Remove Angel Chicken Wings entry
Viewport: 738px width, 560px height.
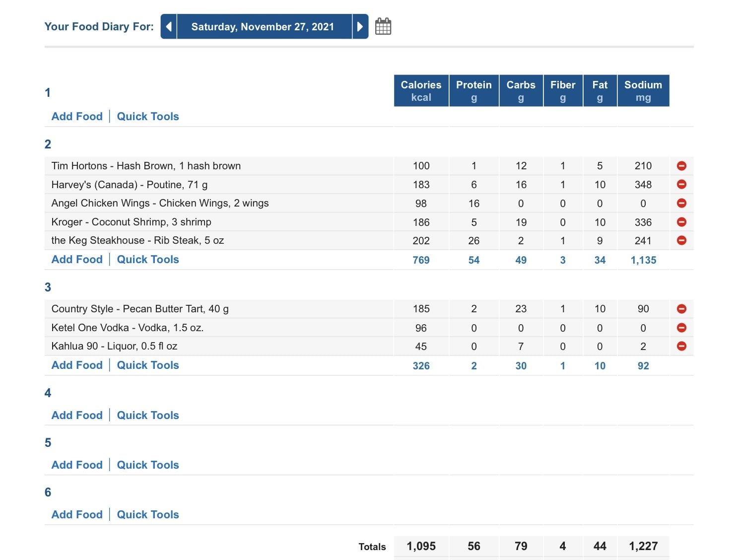pos(681,203)
